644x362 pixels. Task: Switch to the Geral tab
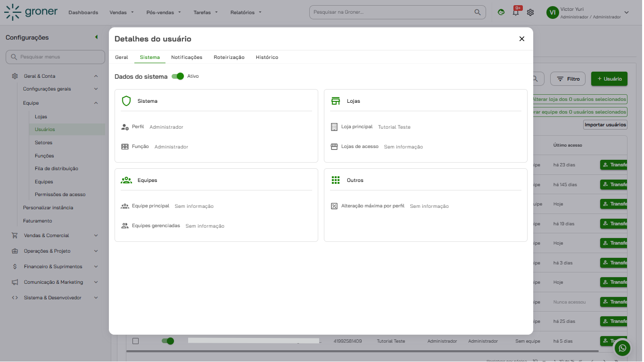click(122, 57)
